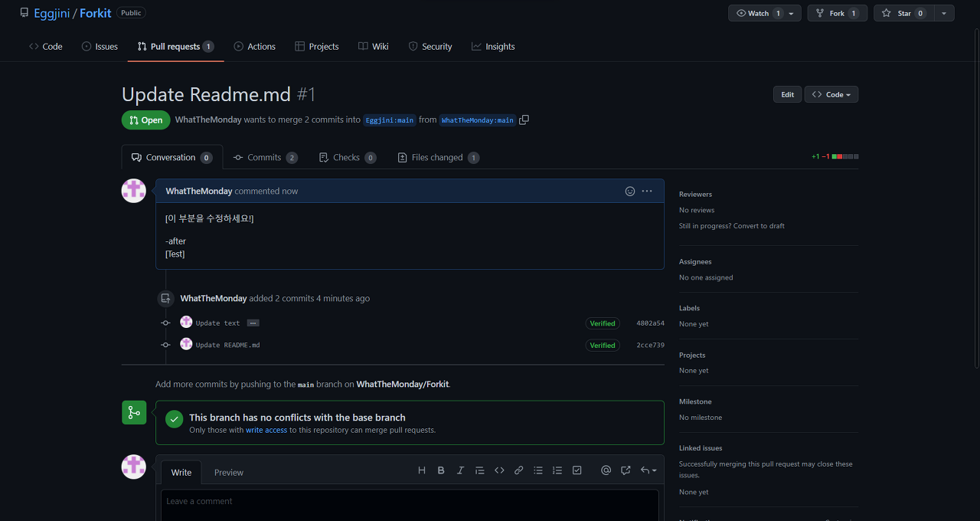Click the copy branch name icon
Viewport: 980px width, 521px height.
click(524, 120)
